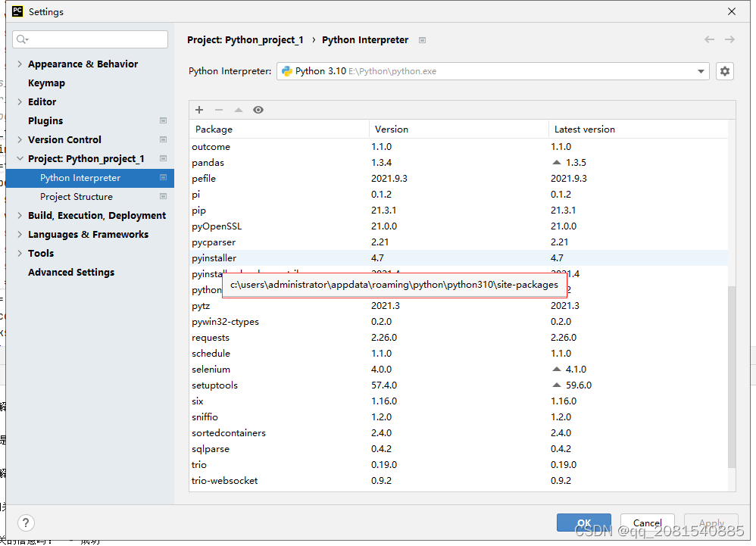Expand Build, Execution, Deployment section
This screenshot has width=756, height=546.
20,215
